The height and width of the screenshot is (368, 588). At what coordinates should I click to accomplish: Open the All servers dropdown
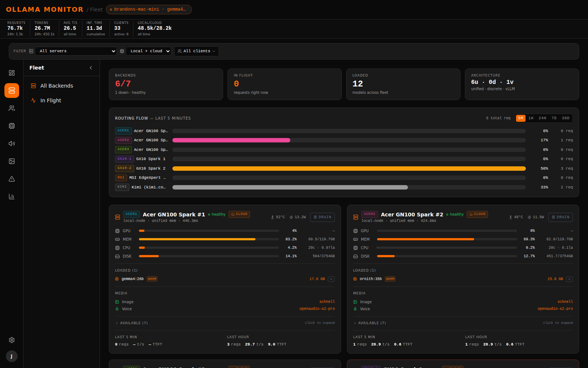[76, 51]
